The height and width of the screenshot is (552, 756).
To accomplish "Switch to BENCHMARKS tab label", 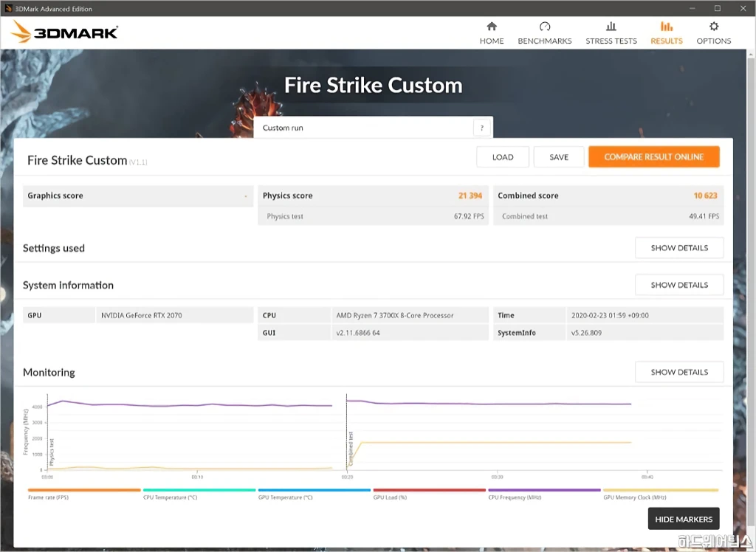I will click(x=545, y=41).
